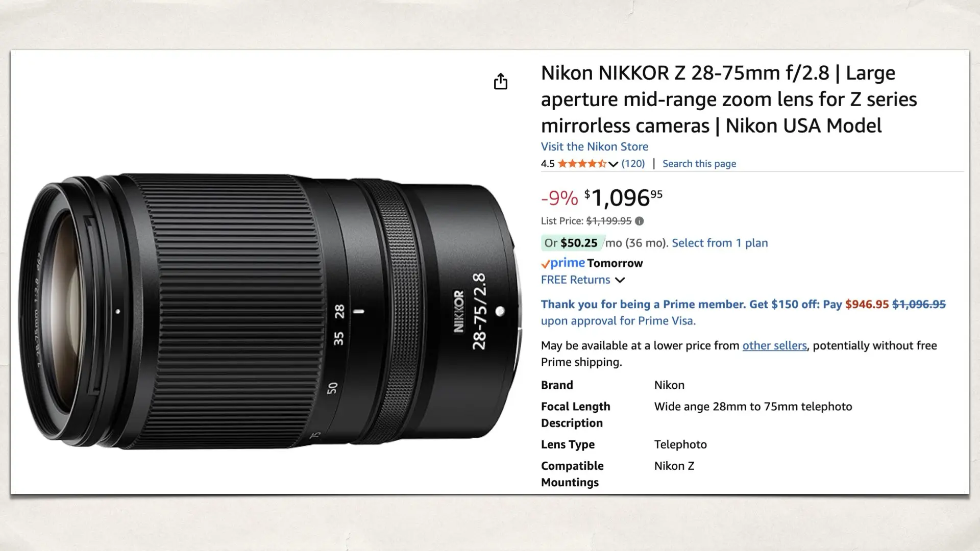Click the Prime checkmark before Tomorrow
This screenshot has height=551, width=980.
point(545,263)
